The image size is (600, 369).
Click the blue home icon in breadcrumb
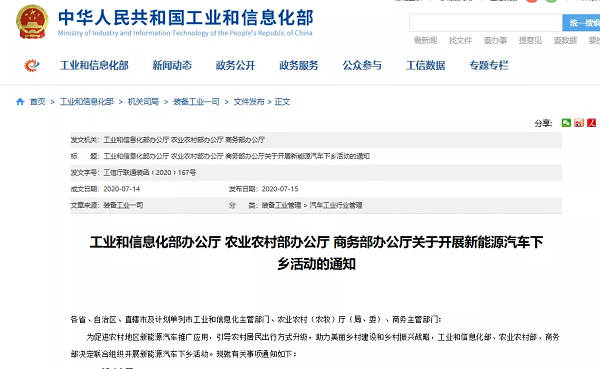[20, 101]
